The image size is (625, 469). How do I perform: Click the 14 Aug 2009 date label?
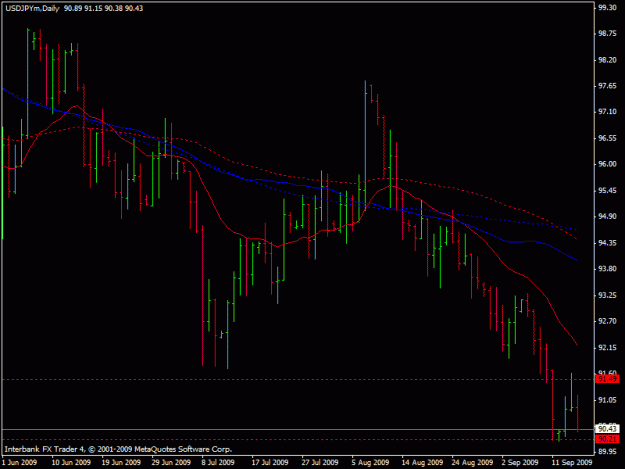[422, 462]
